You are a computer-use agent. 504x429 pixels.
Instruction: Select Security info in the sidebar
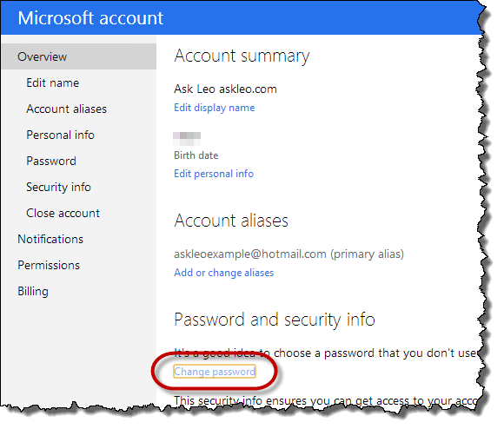(x=58, y=188)
